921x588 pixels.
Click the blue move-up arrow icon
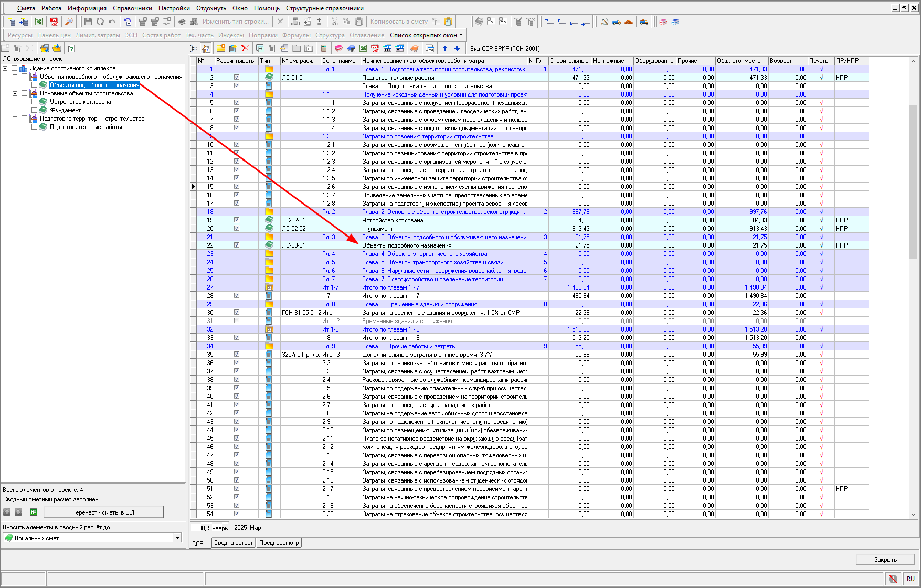[x=445, y=48]
